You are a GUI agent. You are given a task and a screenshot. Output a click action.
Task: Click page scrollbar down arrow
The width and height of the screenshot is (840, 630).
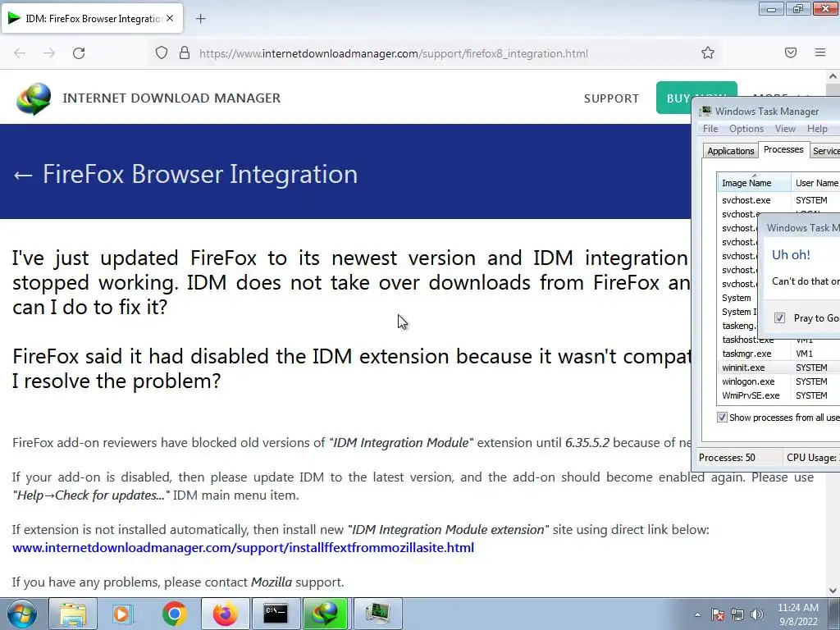833,591
